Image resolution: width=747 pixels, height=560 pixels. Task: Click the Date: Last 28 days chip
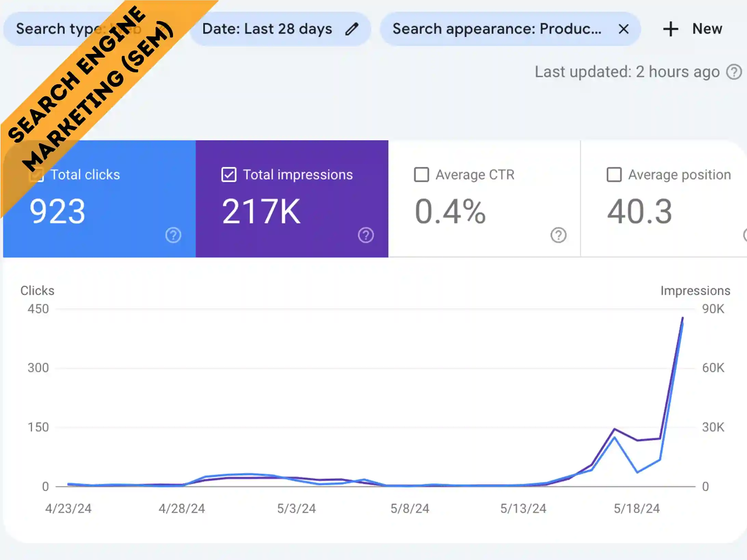(280, 29)
